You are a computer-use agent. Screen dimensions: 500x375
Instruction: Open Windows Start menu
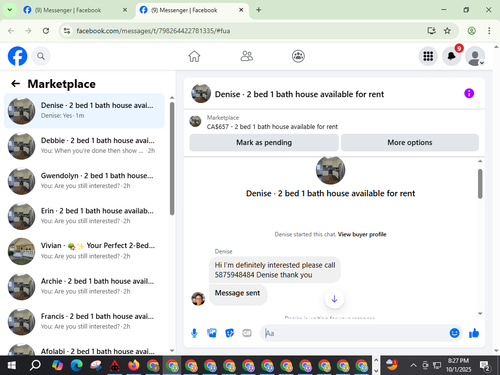pos(11,365)
